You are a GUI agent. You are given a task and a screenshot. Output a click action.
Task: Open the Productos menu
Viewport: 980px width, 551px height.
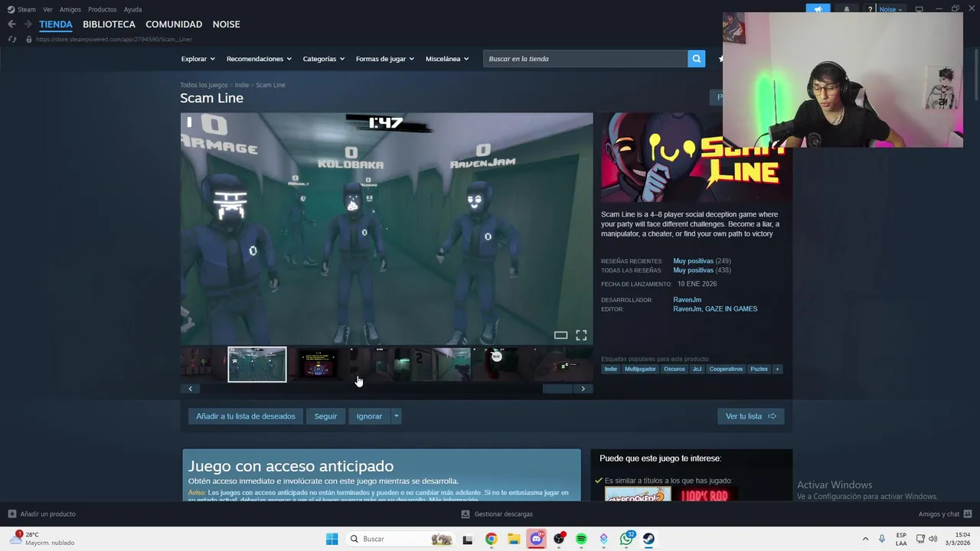[103, 9]
